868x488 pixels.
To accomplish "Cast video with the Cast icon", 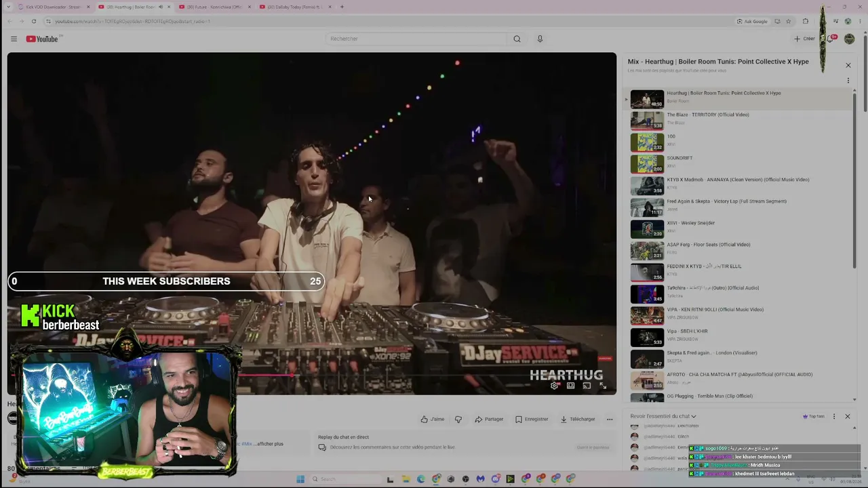I will 587,386.
